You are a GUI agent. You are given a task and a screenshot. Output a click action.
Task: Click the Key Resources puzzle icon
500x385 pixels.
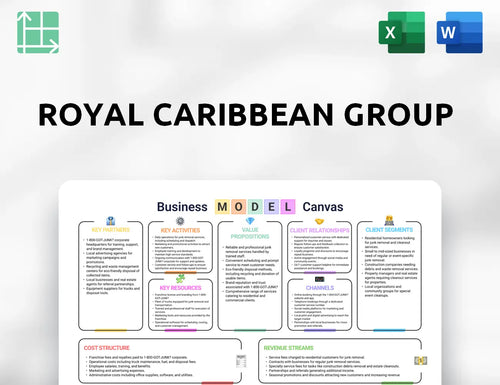pyautogui.click(x=180, y=278)
